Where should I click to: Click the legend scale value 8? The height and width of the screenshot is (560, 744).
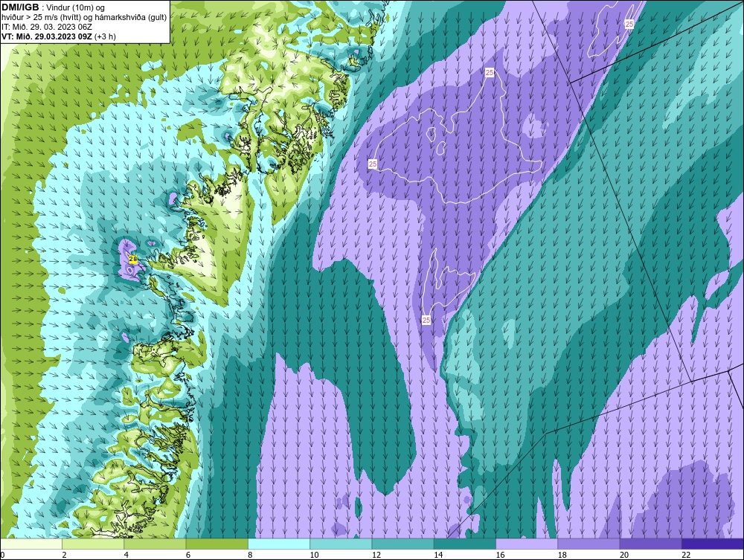pyautogui.click(x=250, y=555)
